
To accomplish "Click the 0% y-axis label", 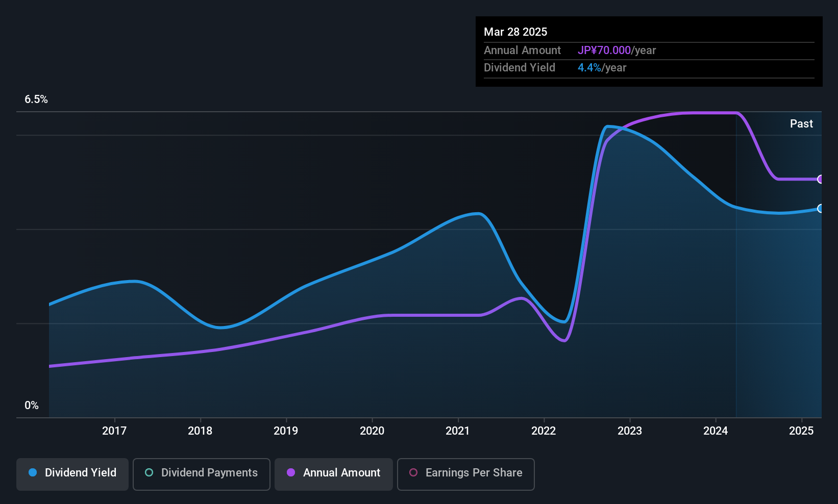I will 32,406.
